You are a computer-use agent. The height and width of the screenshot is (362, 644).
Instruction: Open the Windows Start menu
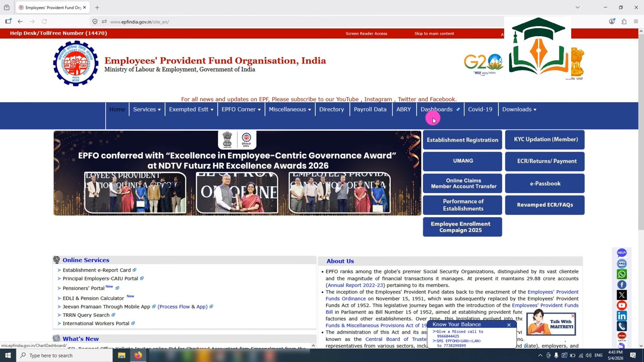point(8,355)
